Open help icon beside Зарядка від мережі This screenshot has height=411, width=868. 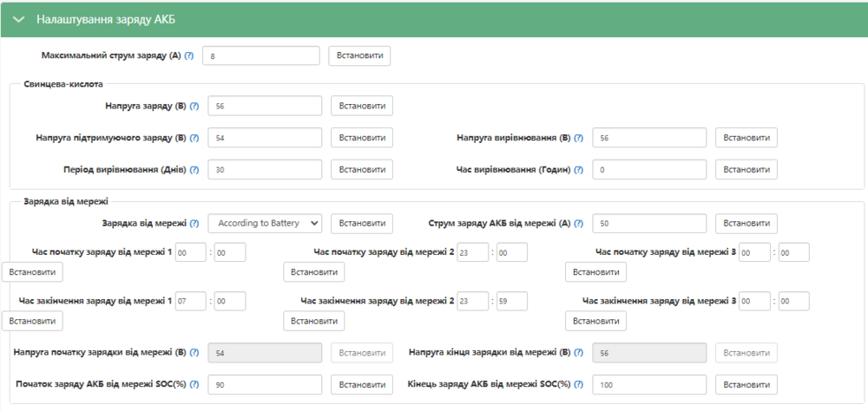tap(194, 224)
